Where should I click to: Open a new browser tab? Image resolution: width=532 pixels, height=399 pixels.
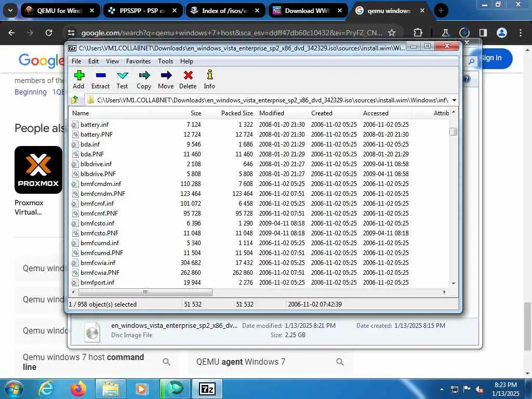(441, 10)
